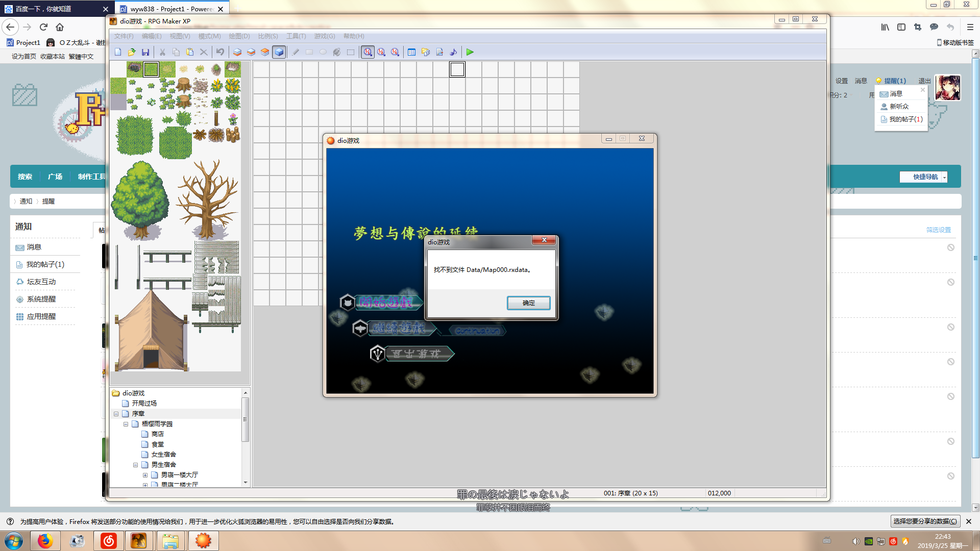
Task: Open the 文件(F) menu
Action: (x=124, y=36)
